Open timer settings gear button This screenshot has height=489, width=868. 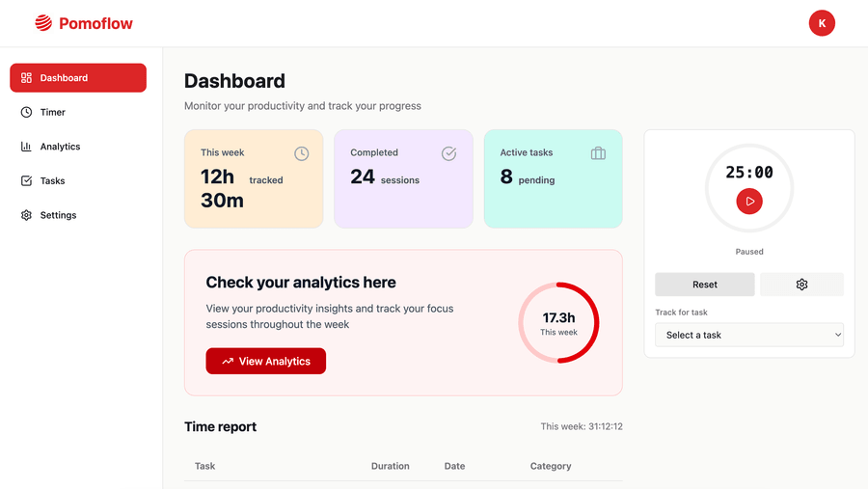801,285
